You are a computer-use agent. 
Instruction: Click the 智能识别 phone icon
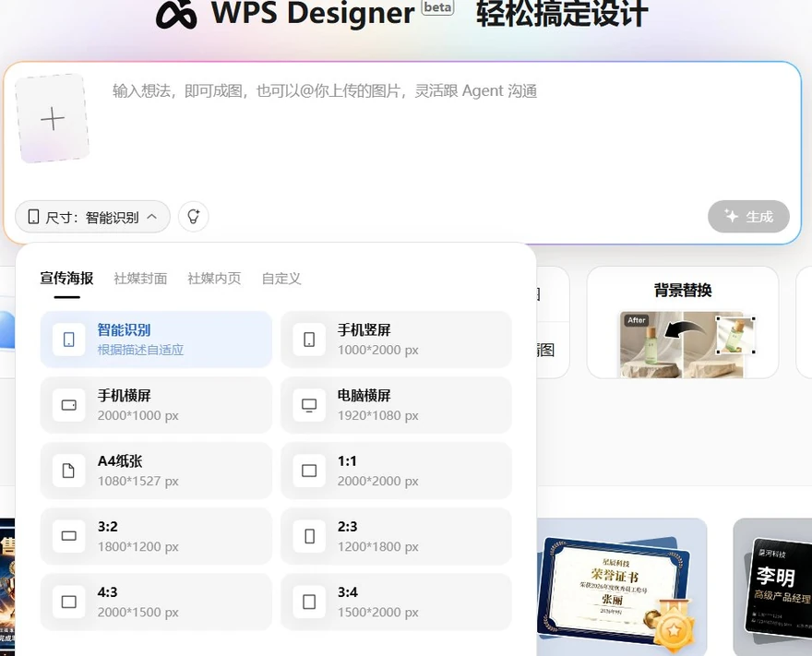(69, 340)
